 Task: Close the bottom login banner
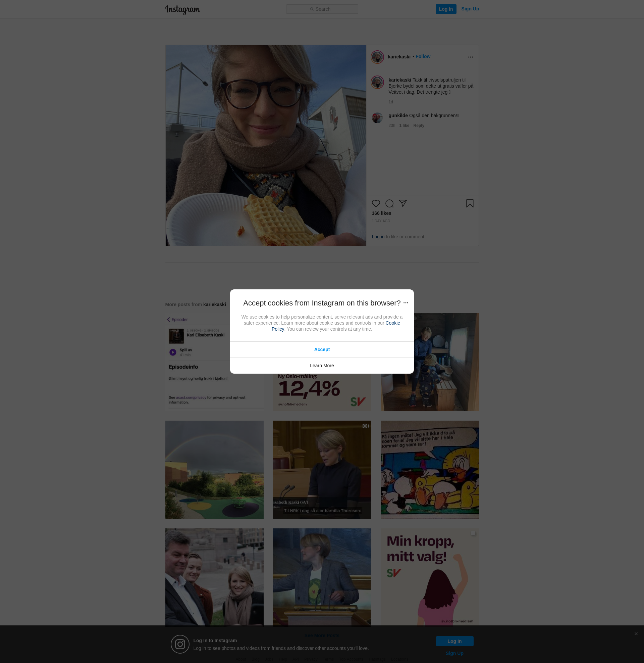pos(636,633)
